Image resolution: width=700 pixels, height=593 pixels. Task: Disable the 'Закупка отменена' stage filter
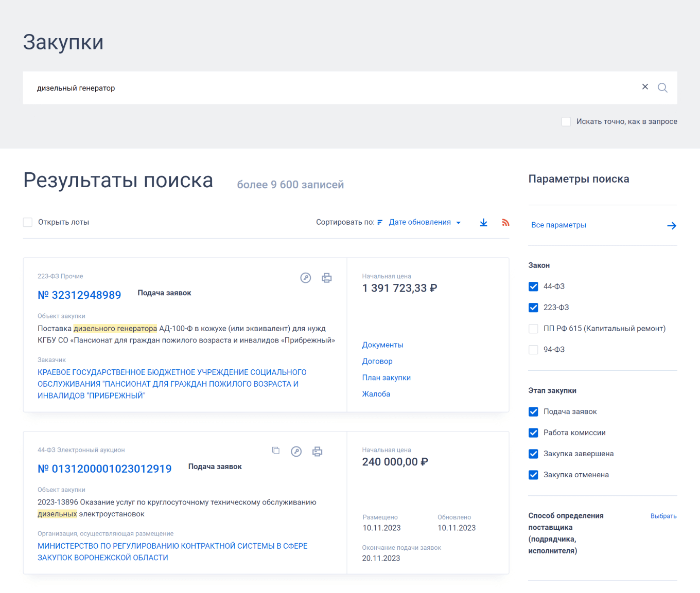pos(533,475)
